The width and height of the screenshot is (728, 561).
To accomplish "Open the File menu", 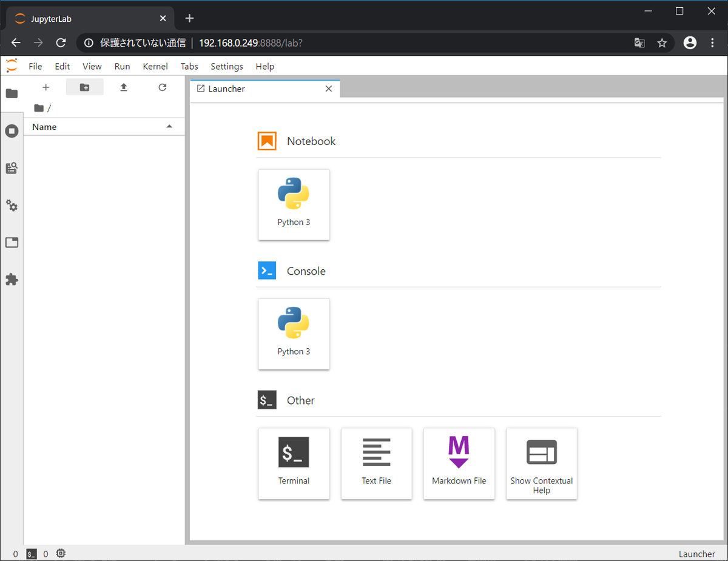I will tap(35, 66).
